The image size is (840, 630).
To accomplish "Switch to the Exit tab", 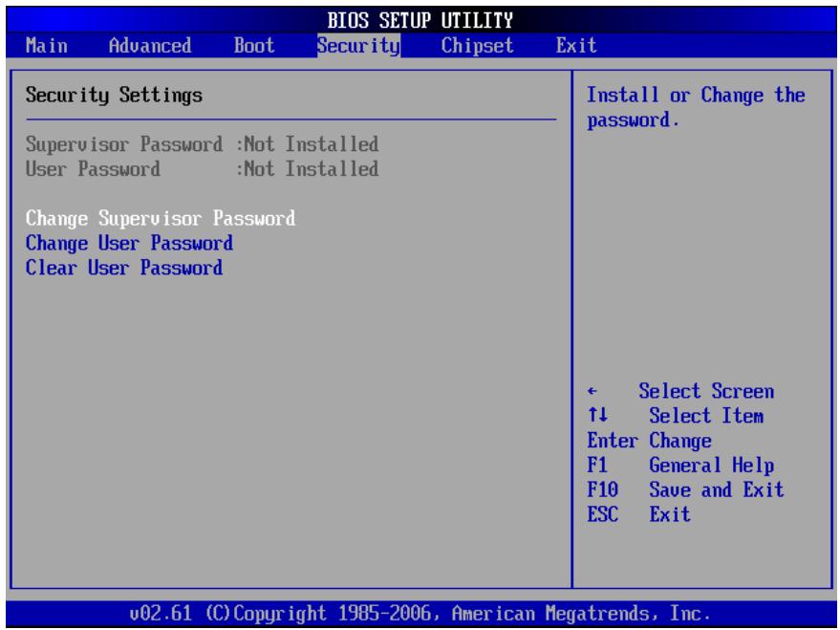I will (x=576, y=46).
